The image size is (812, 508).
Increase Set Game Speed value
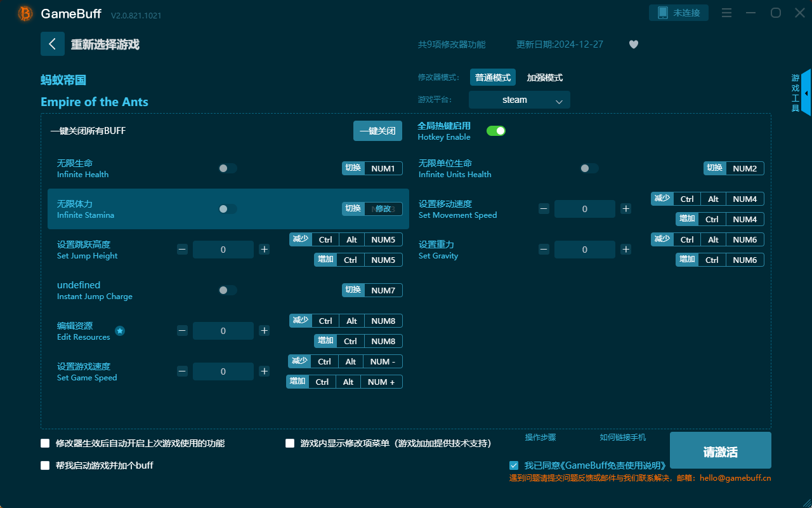pyautogui.click(x=265, y=371)
